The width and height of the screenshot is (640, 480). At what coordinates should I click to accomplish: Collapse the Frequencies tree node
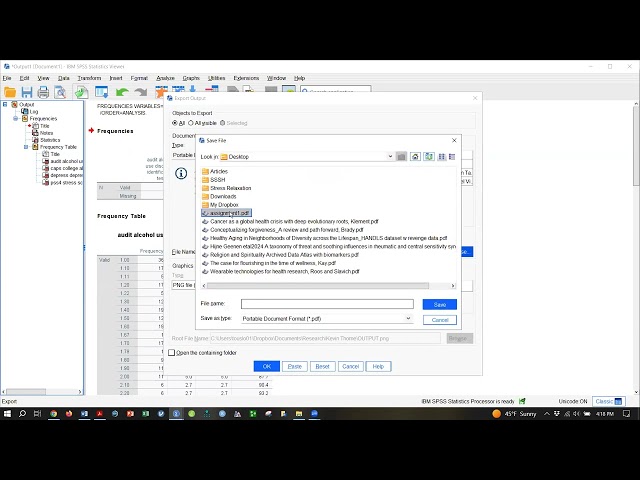point(16,118)
